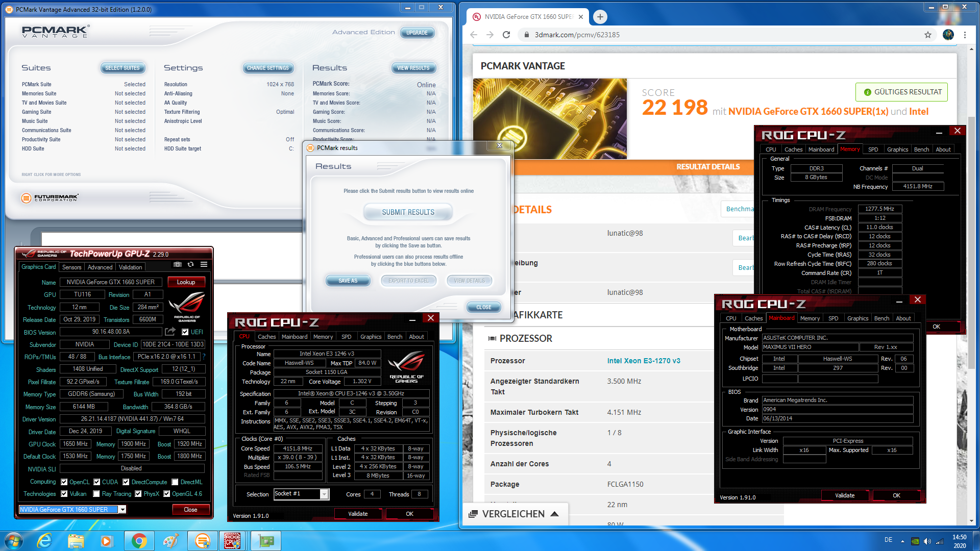Viewport: 980px width, 551px height.
Task: Open Paint from the taskbar
Action: (x=170, y=541)
